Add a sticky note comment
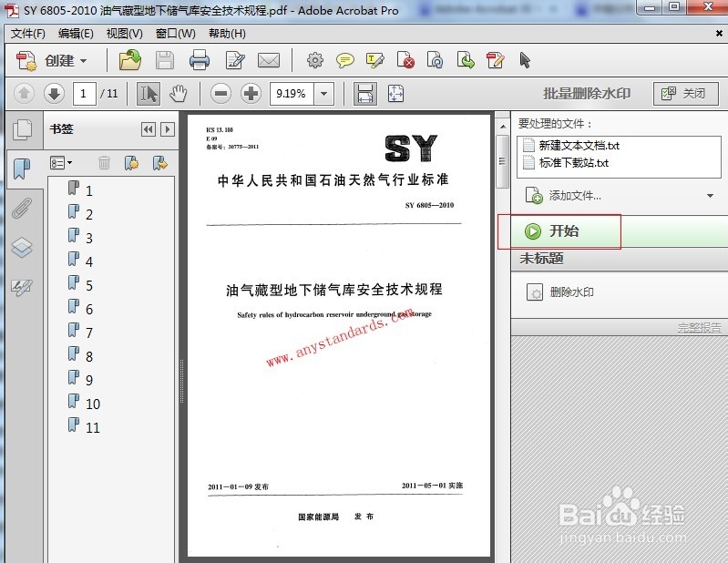This screenshot has width=728, height=563. (345, 60)
